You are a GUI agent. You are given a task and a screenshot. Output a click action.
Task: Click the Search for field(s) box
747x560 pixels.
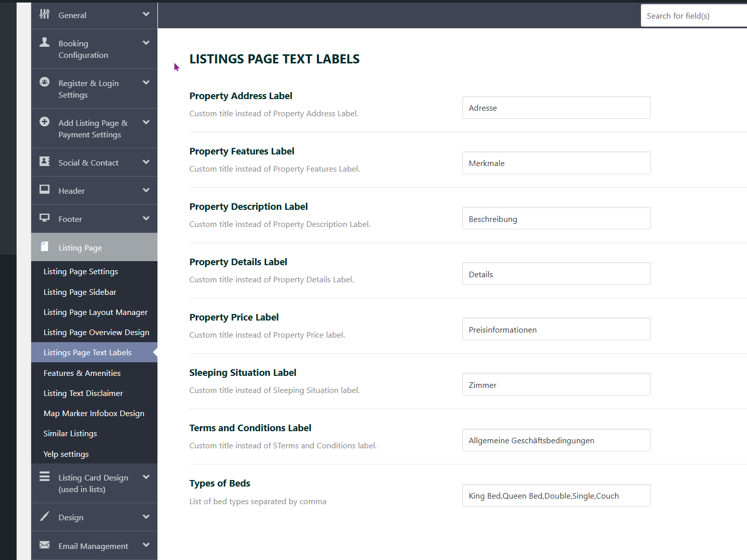pos(694,16)
